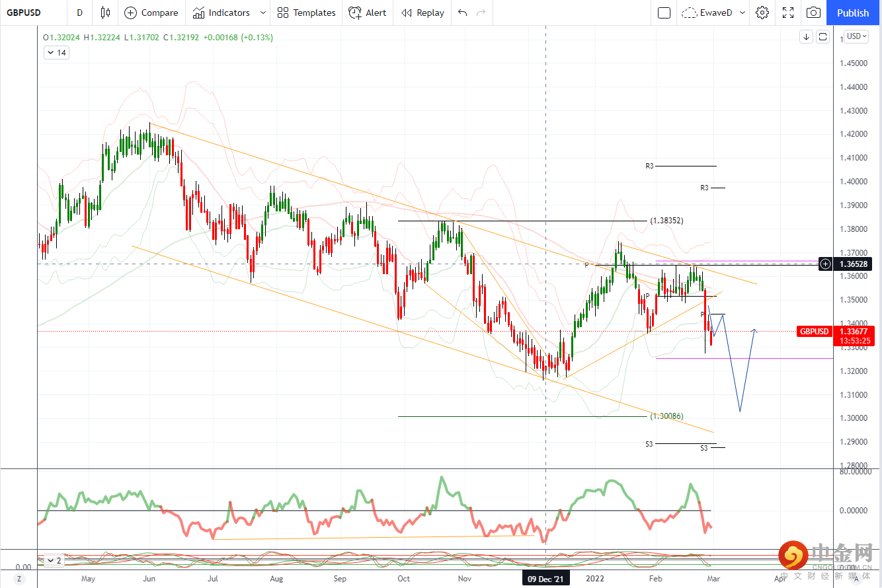
Task: Redo the last chart action
Action: (481, 13)
